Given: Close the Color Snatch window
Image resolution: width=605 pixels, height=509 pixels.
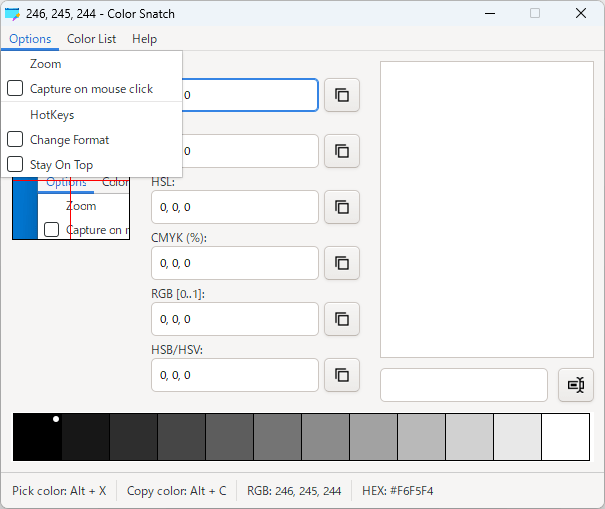Looking at the screenshot, I should coord(581,14).
